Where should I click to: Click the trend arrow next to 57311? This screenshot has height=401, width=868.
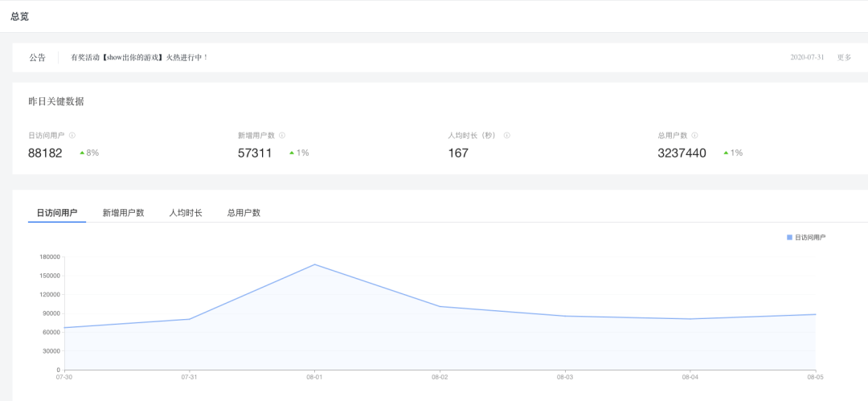click(x=292, y=153)
